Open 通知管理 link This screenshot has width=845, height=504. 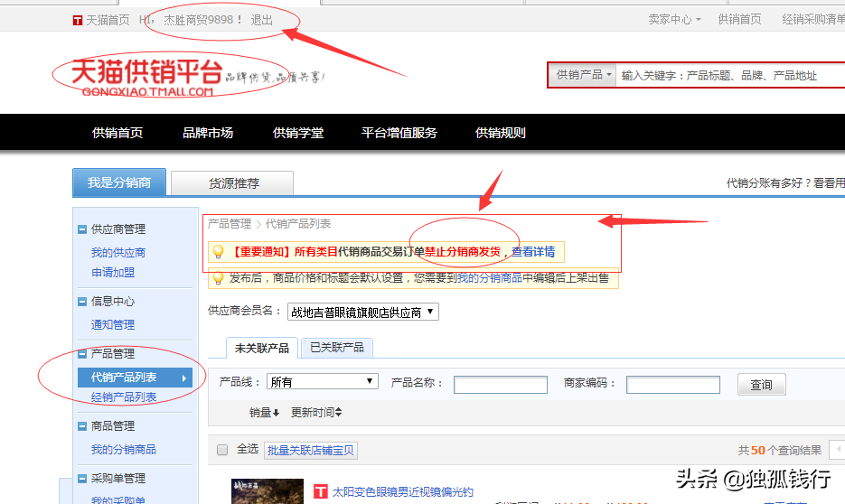click(x=113, y=324)
